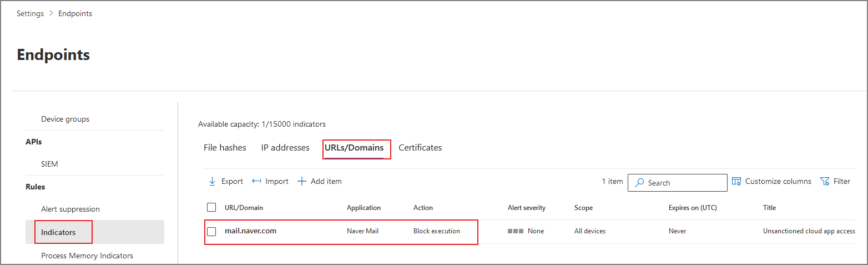Click the breadcrumb chevron separator
Viewport: 868px width, 265px height.
51,13
